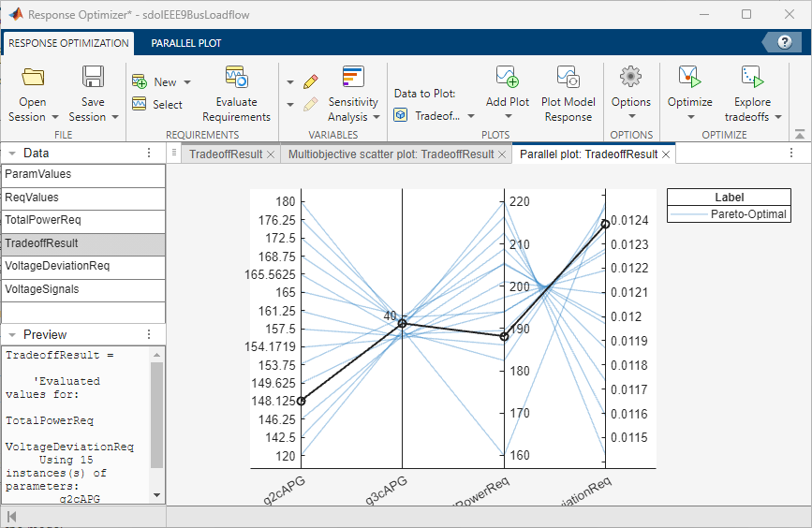Click the Explore tradeoffs icon

(x=752, y=79)
